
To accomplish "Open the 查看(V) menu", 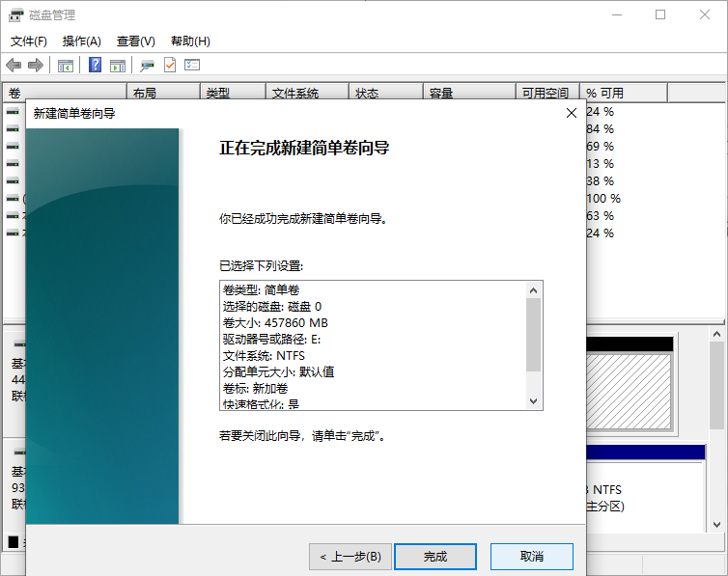I will click(x=135, y=41).
